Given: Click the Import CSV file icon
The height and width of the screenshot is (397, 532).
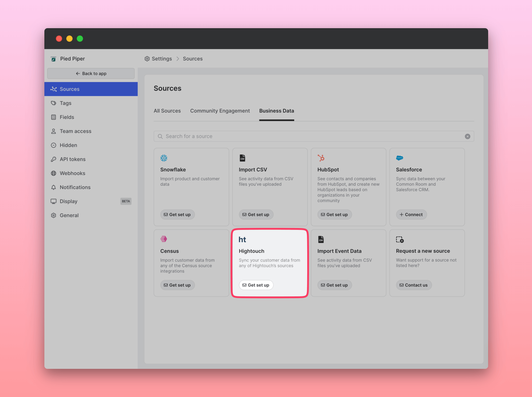Looking at the screenshot, I should 242,158.
